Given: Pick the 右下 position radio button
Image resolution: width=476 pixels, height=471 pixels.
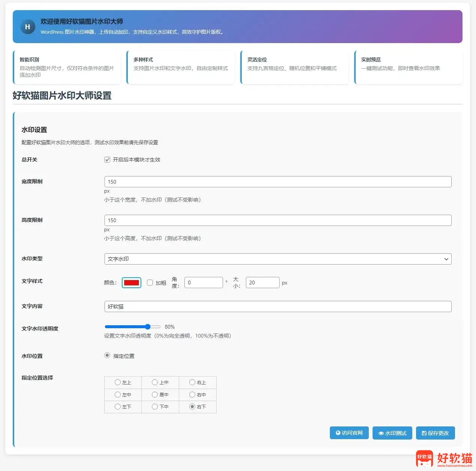Looking at the screenshot, I should coord(192,407).
